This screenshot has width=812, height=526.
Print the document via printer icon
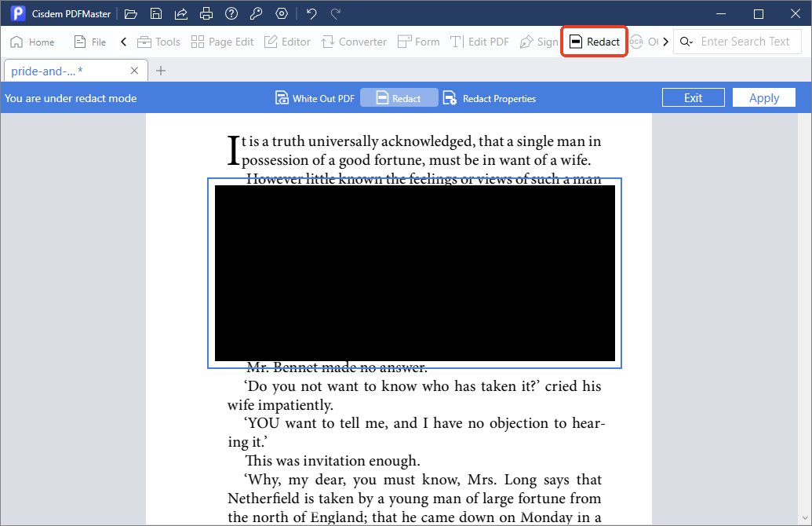pyautogui.click(x=206, y=14)
